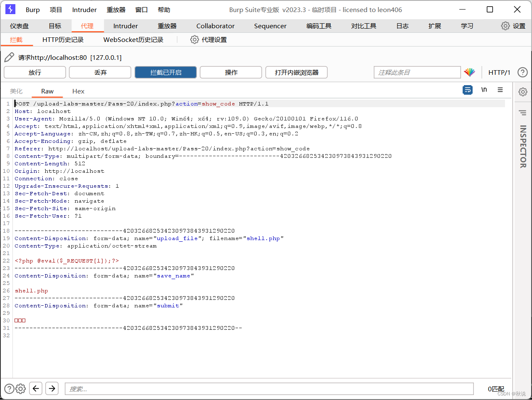Click the 搜索 search input field
The image size is (532, 400).
tap(269, 389)
